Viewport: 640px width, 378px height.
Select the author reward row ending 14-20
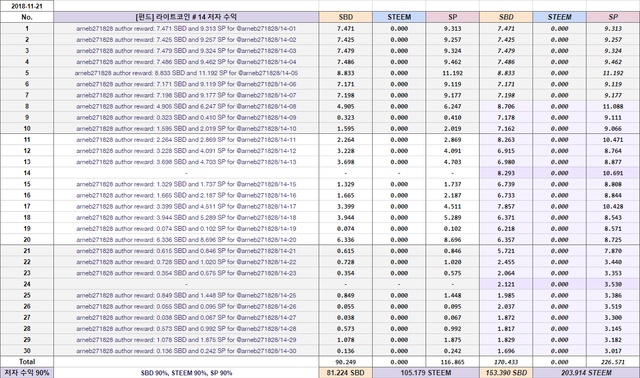[186, 240]
